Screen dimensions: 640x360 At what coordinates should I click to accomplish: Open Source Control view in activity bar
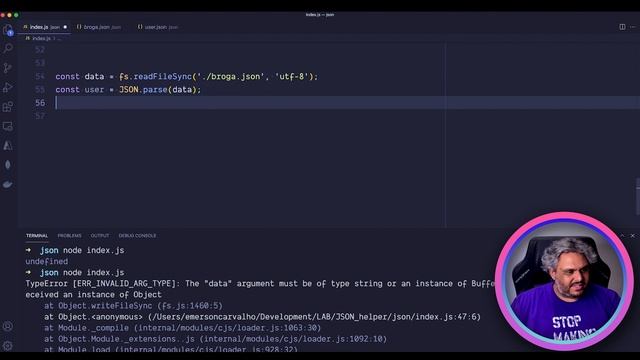point(8,68)
